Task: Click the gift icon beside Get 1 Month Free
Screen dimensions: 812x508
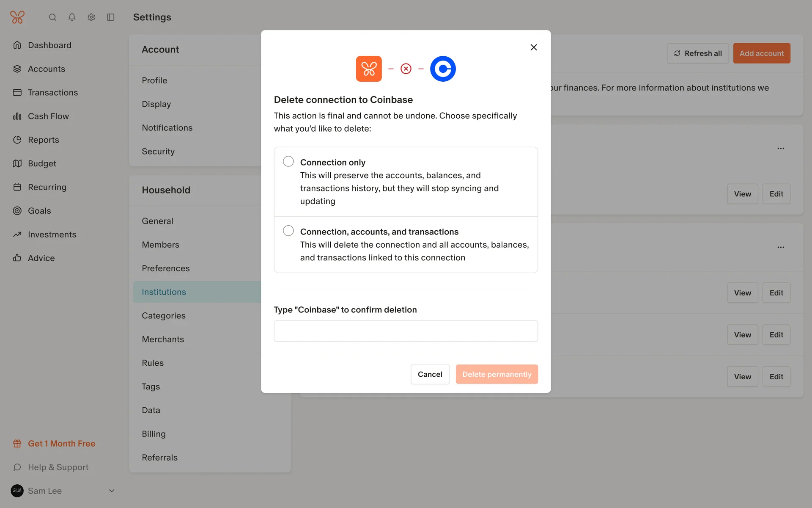Action: pos(17,443)
